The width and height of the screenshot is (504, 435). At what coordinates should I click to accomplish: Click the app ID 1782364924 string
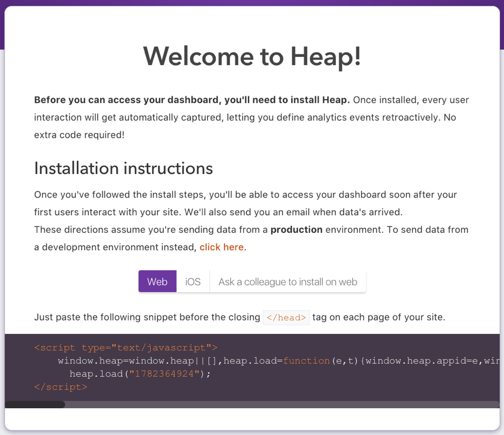coord(164,374)
